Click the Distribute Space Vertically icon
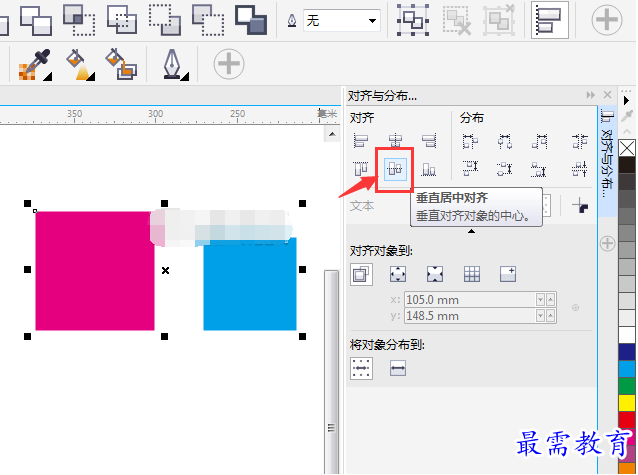This screenshot has height=475, width=638. (x=580, y=169)
